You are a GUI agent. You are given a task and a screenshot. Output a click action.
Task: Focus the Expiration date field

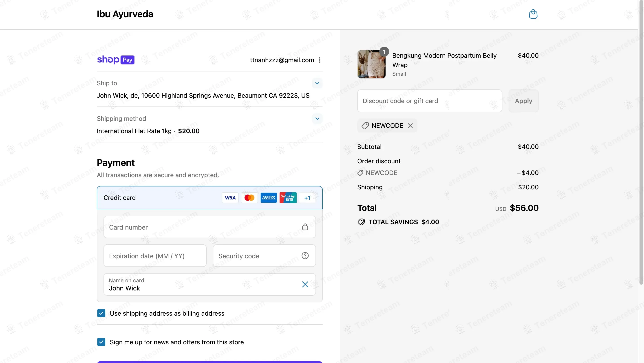tap(155, 256)
